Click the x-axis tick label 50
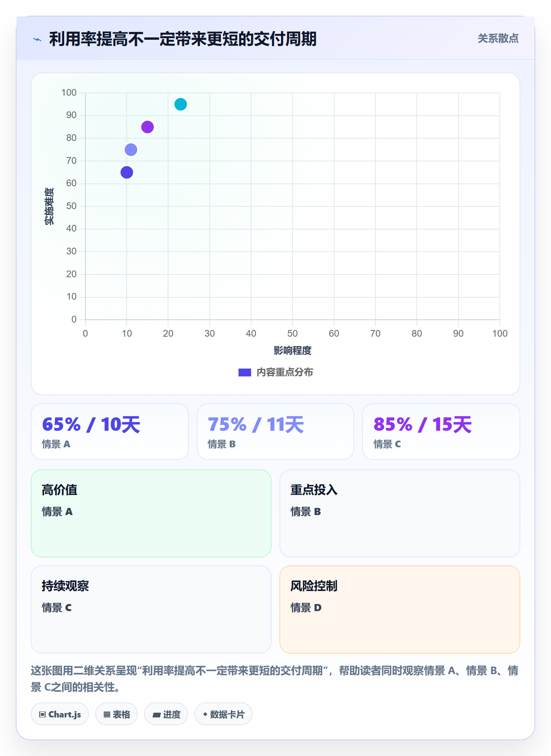 292,334
